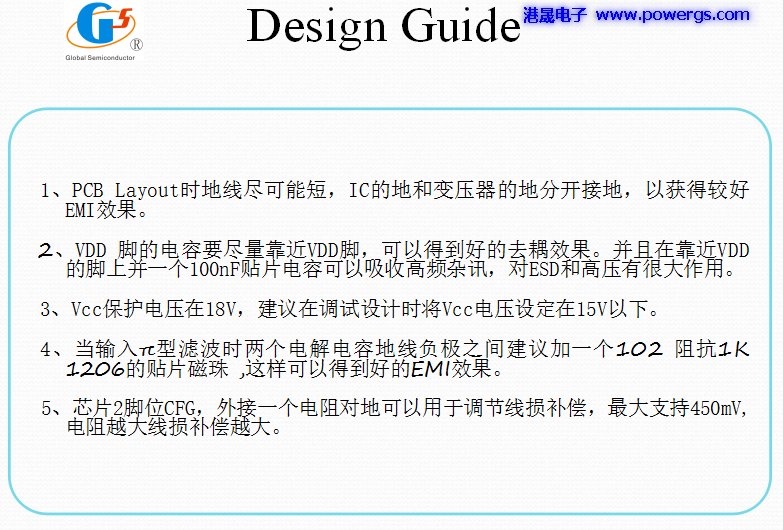Select the 18V value in item 3
Screen dimensions: 783x530
pyautogui.click(x=227, y=307)
